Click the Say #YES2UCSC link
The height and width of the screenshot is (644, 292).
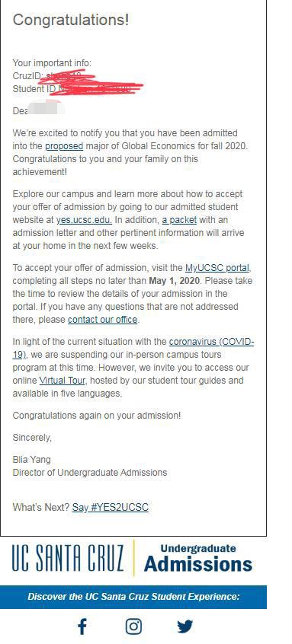pyautogui.click(x=111, y=507)
